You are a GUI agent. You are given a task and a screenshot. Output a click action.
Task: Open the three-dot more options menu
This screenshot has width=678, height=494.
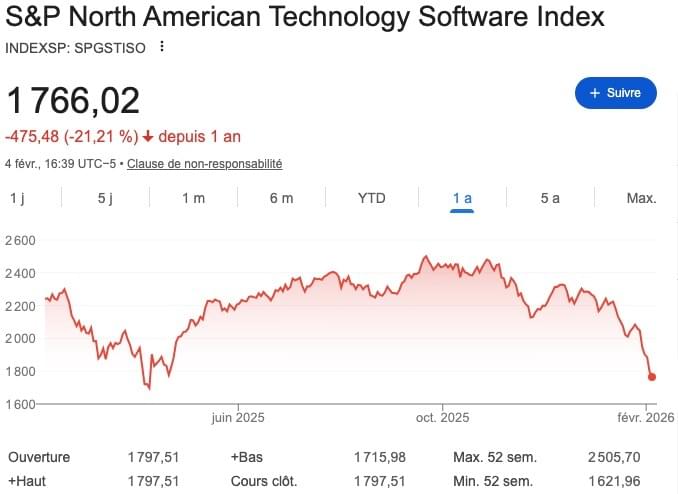(x=162, y=47)
